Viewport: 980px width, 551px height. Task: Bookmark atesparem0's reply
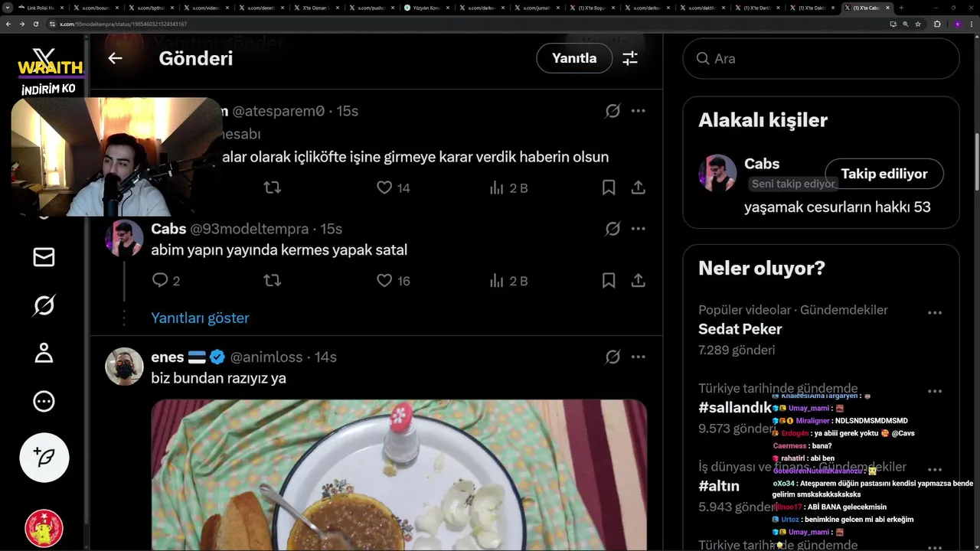pyautogui.click(x=609, y=187)
